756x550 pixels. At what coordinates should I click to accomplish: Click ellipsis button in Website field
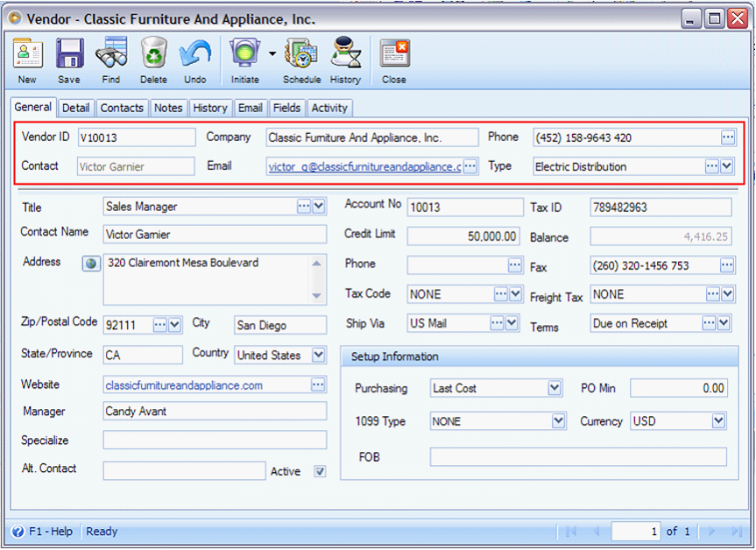318,384
